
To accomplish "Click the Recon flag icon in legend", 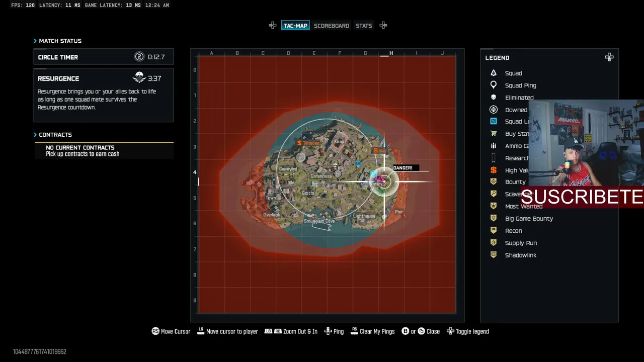I will click(x=494, y=230).
